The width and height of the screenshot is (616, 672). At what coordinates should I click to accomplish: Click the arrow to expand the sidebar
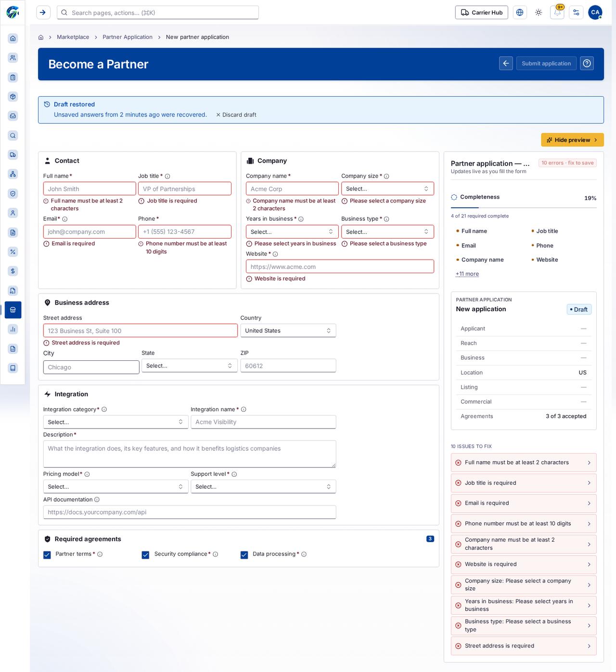pyautogui.click(x=43, y=13)
